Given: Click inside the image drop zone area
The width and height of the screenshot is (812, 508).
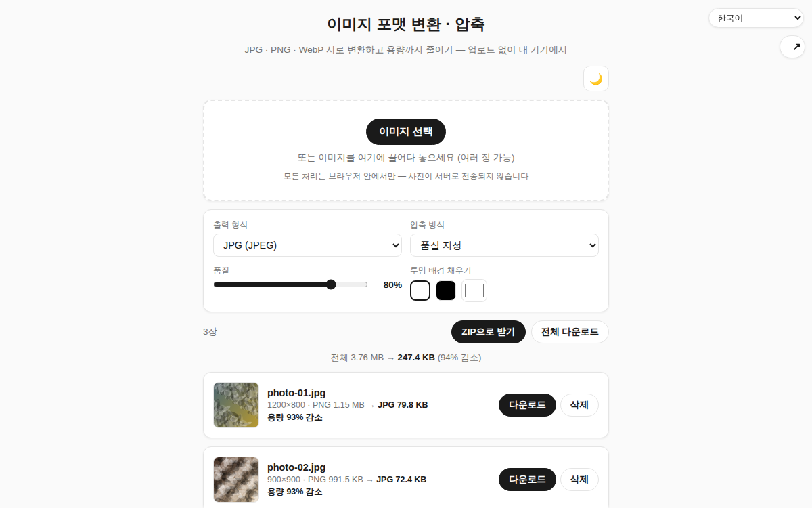Looking at the screenshot, I should point(406,150).
